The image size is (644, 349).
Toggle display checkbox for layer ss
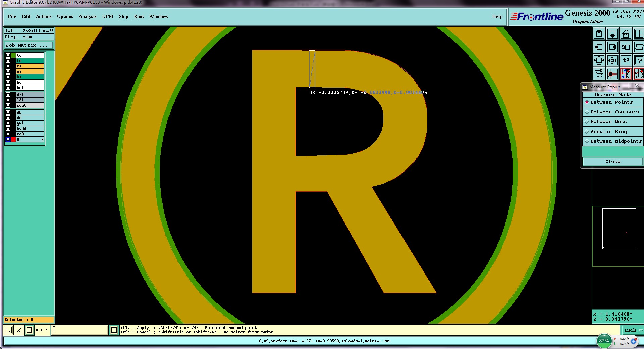pos(8,71)
